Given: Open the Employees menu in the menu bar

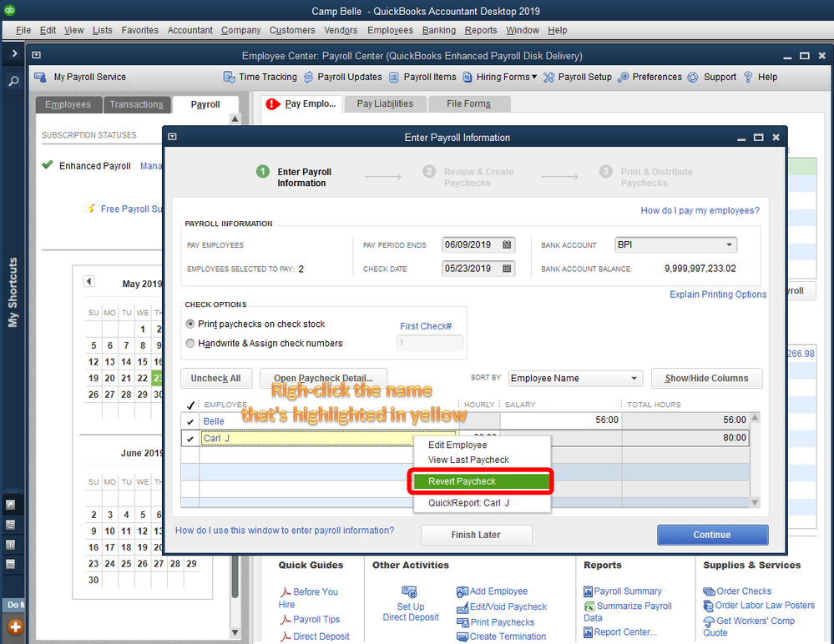Looking at the screenshot, I should tap(390, 30).
